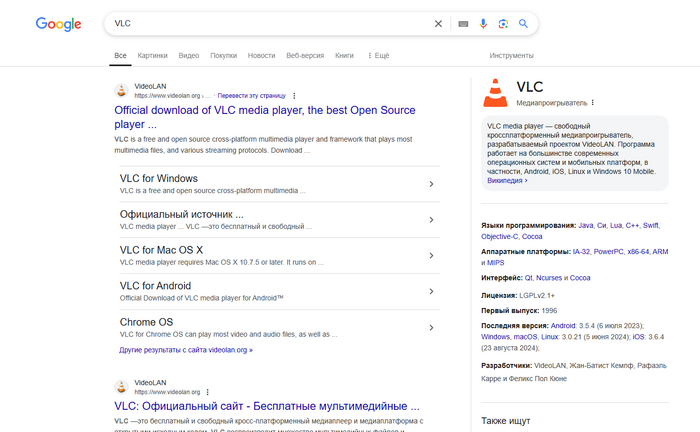Image resolution: width=700 pixels, height=432 pixels.
Task: Search by image with Google Lens icon
Action: (504, 24)
